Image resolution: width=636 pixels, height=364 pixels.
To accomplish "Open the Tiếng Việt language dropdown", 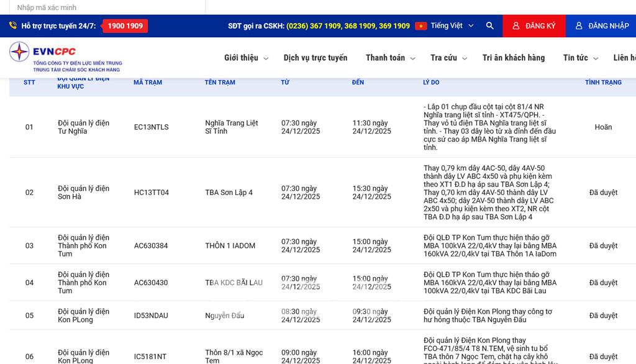I will coord(452,26).
